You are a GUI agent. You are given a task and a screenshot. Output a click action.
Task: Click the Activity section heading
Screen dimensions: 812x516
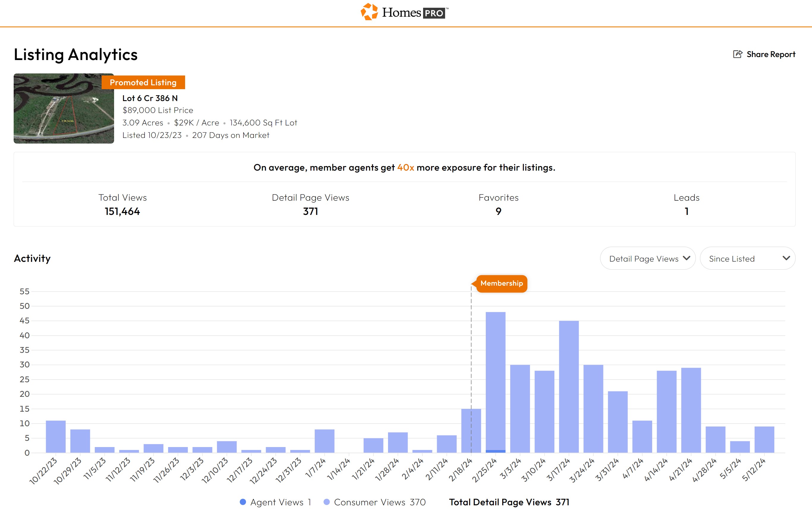[x=32, y=258]
